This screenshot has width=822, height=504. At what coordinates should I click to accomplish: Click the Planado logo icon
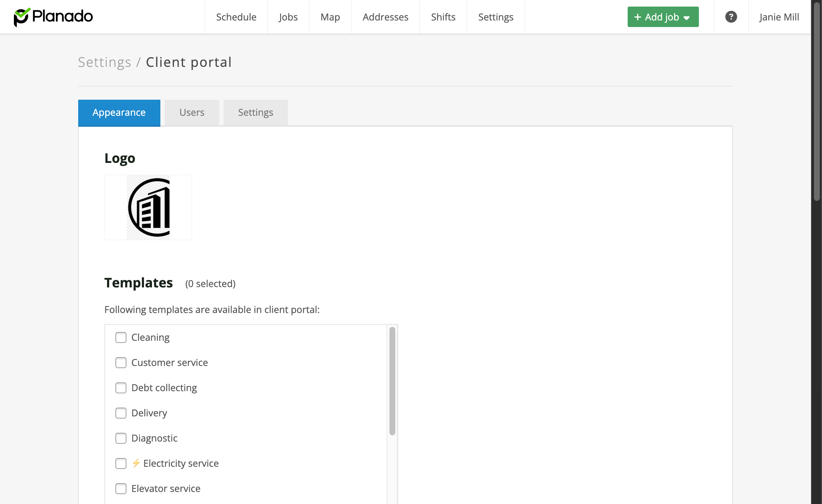(22, 17)
